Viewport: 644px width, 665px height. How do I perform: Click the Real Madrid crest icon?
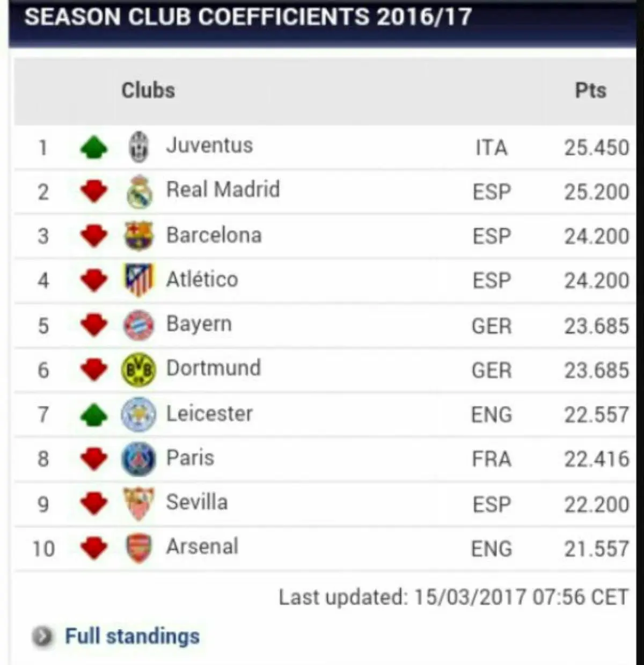point(139,192)
